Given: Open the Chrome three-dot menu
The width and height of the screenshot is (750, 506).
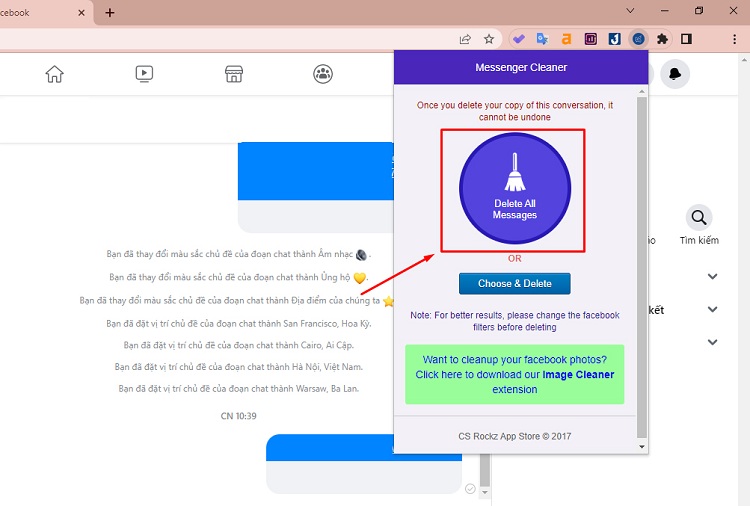Looking at the screenshot, I should [735, 39].
